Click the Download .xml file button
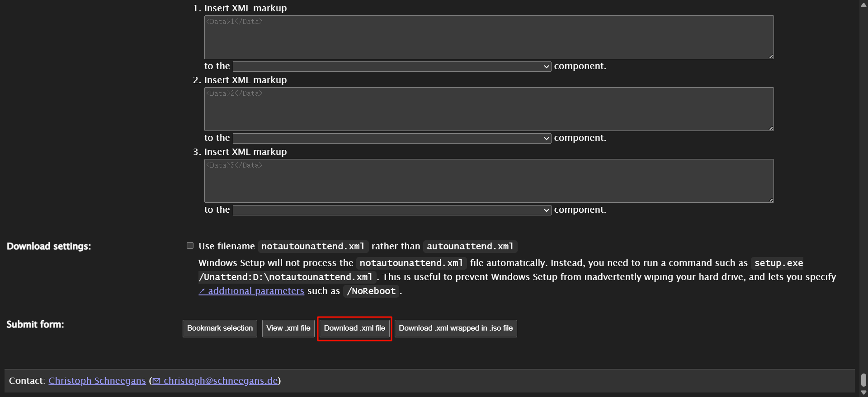Screen dimensions: 868x397 point(354,328)
